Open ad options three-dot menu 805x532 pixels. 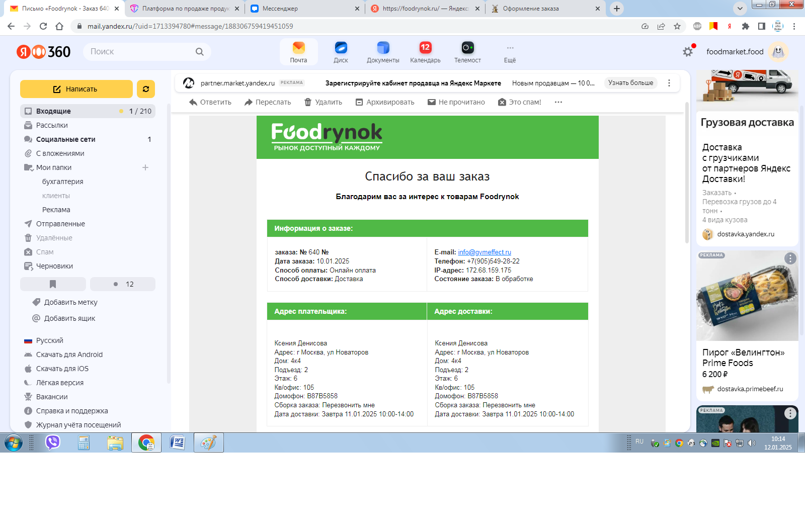pos(669,83)
